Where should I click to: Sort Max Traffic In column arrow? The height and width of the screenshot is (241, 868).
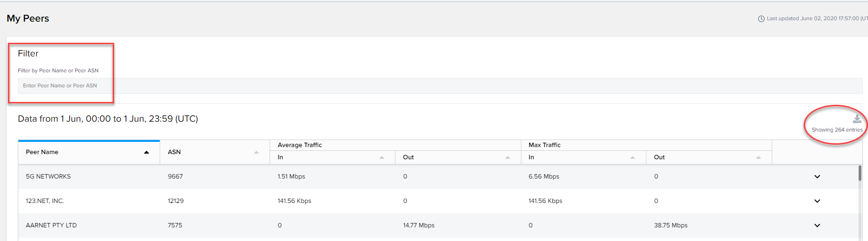[633, 157]
